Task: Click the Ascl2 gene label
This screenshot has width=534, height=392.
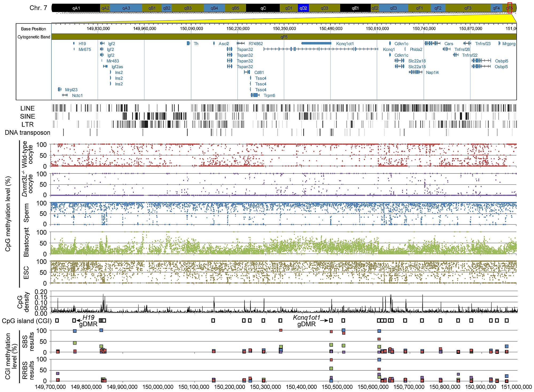Action: click(x=224, y=43)
